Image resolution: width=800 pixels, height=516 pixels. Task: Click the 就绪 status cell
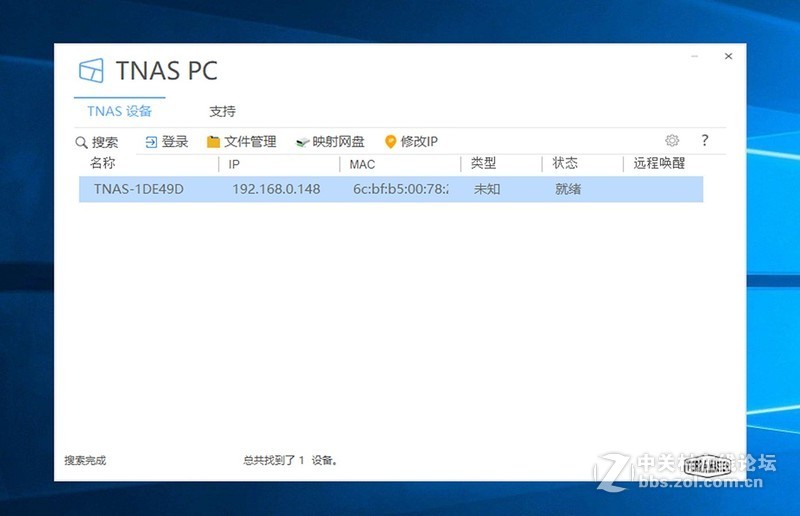click(x=568, y=189)
